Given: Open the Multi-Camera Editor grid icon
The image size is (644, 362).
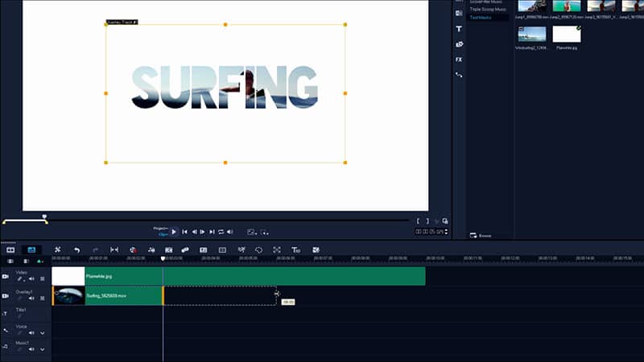Looking at the screenshot, I should click(x=222, y=250).
